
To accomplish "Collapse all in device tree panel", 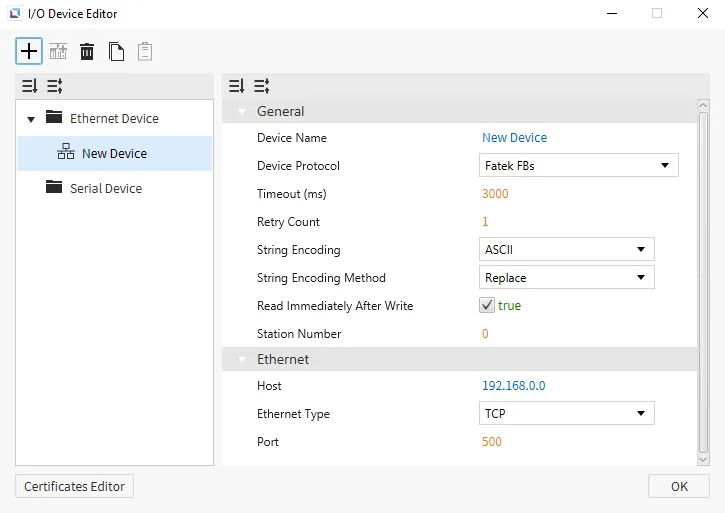I will pos(29,86).
